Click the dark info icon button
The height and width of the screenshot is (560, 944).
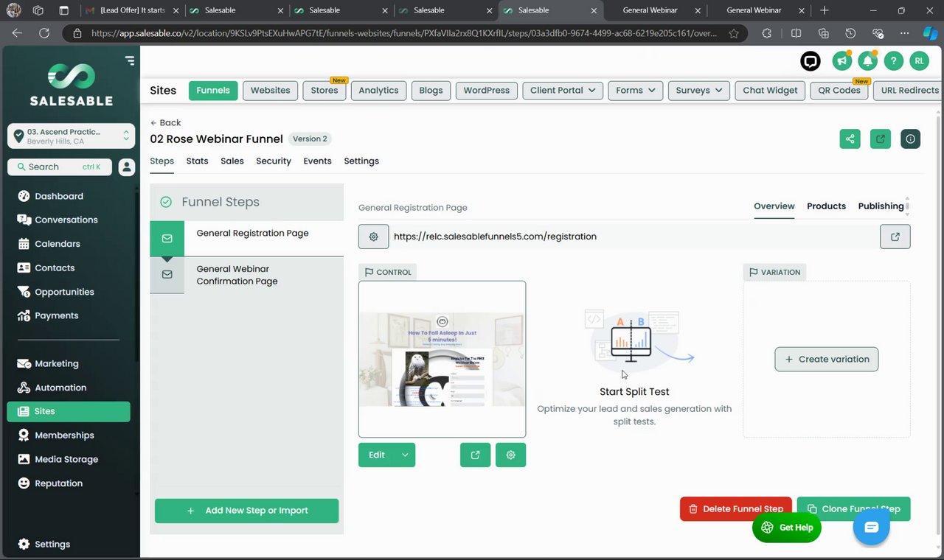911,139
